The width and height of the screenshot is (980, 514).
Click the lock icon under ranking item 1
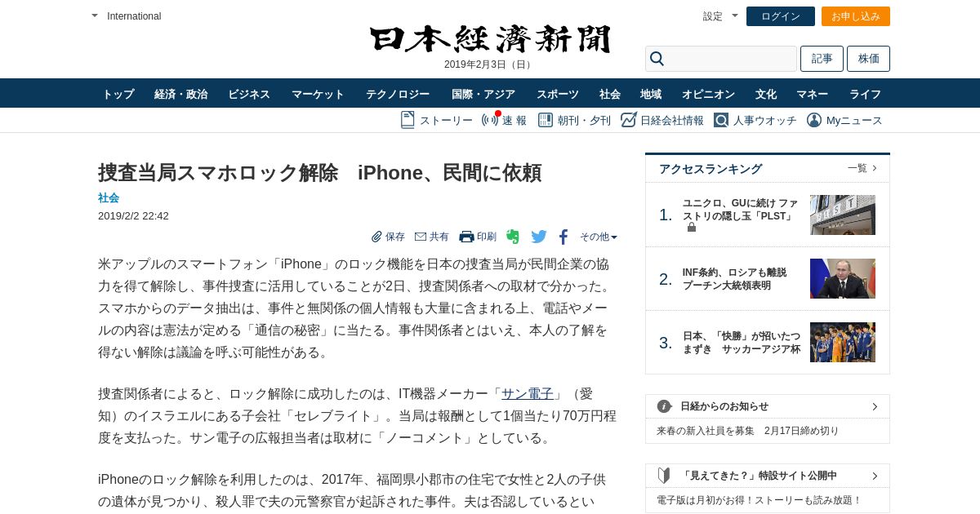click(x=692, y=228)
